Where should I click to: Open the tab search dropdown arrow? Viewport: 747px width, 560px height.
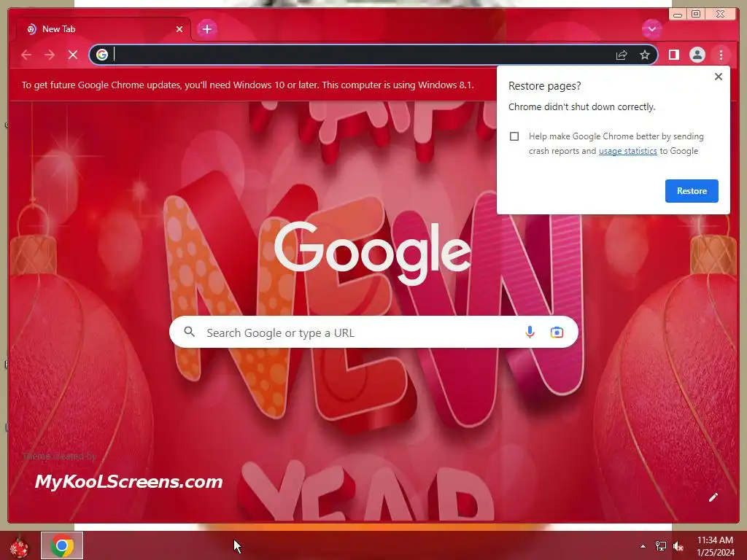tap(651, 29)
